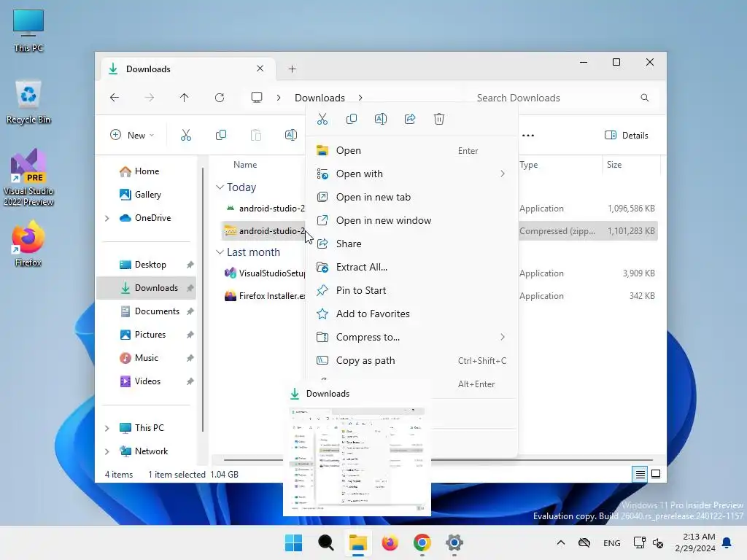Choose Open in new tab
This screenshot has width=747, height=560.
411,197
